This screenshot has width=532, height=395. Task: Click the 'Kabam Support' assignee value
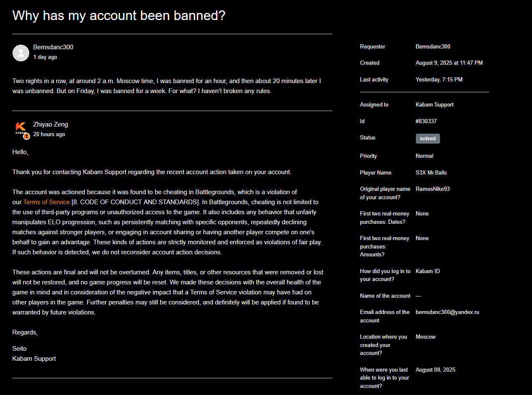(x=435, y=105)
